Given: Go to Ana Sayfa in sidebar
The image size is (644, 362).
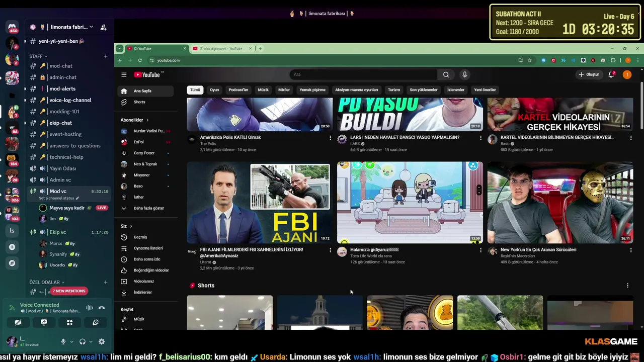Looking at the screenshot, I should click(x=146, y=91).
